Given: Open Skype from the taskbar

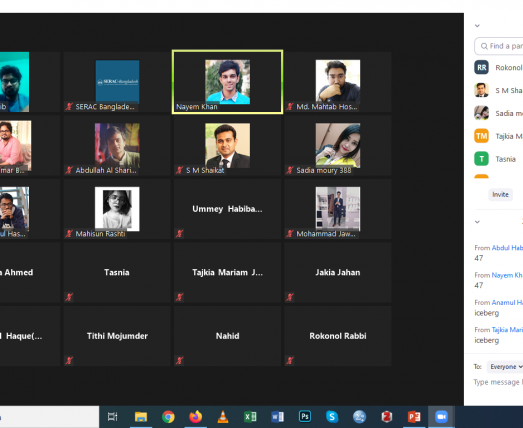Looking at the screenshot, I should (x=332, y=417).
